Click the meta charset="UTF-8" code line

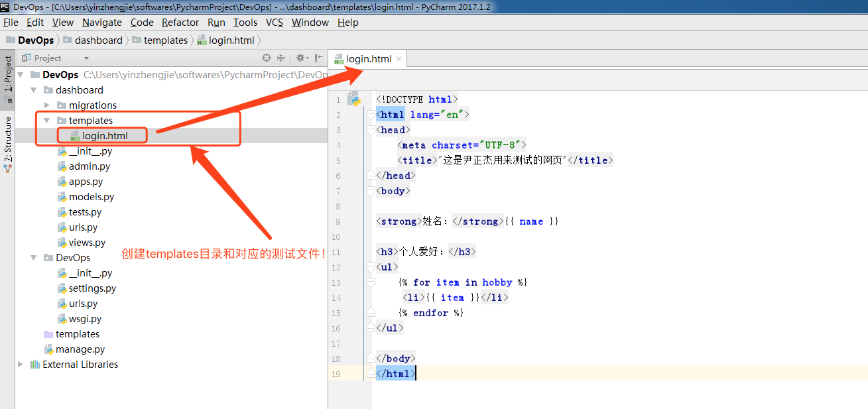coord(462,145)
